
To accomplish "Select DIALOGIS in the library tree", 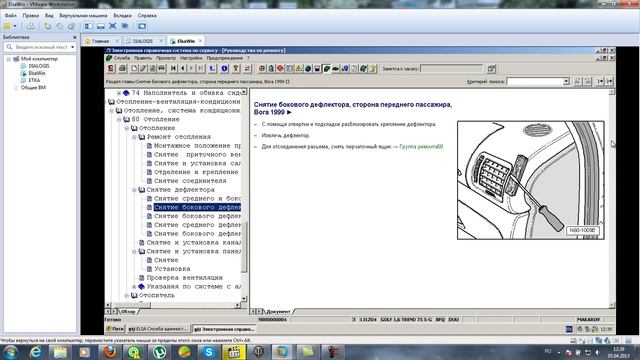I will 39,66.
